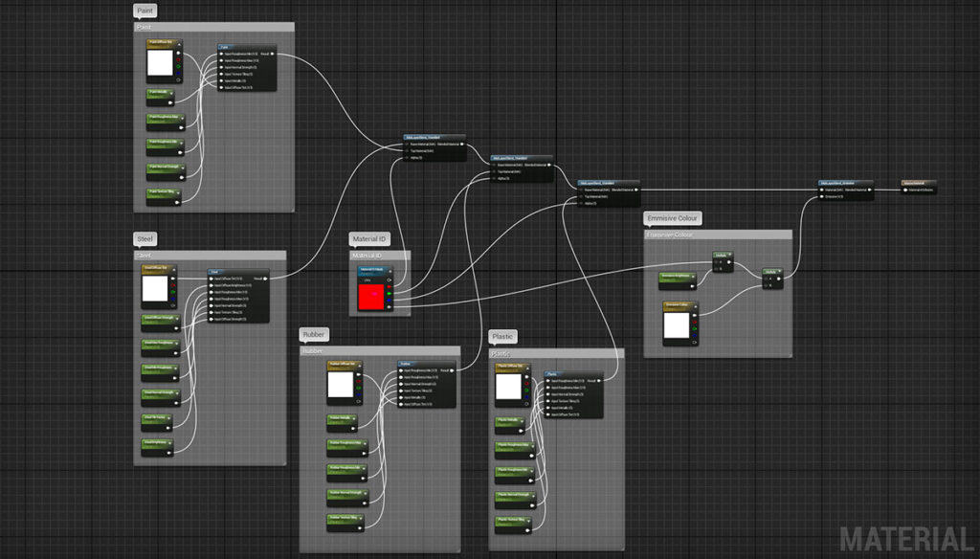This screenshot has height=559, width=980.
Task: Click the blue channel pin on Material ID mask
Action: [389, 301]
